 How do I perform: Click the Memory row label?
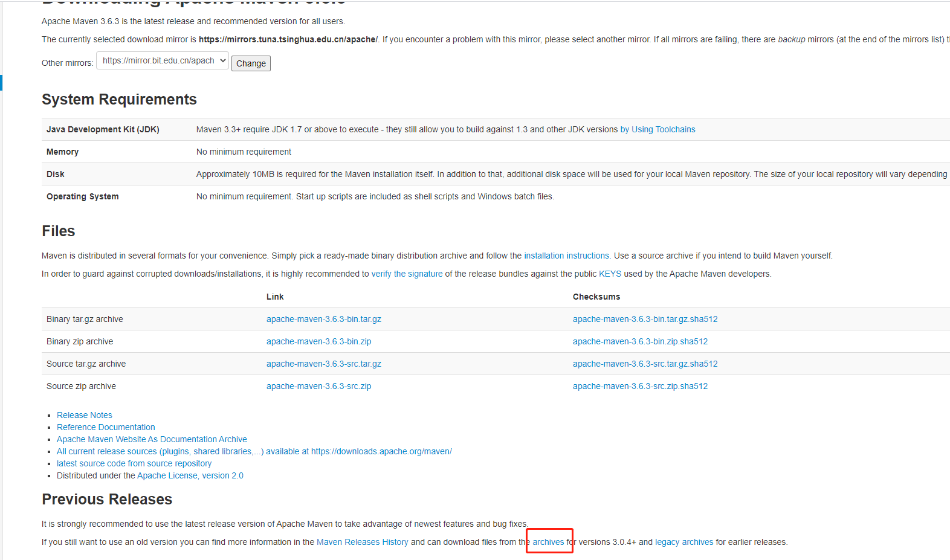[x=62, y=152]
